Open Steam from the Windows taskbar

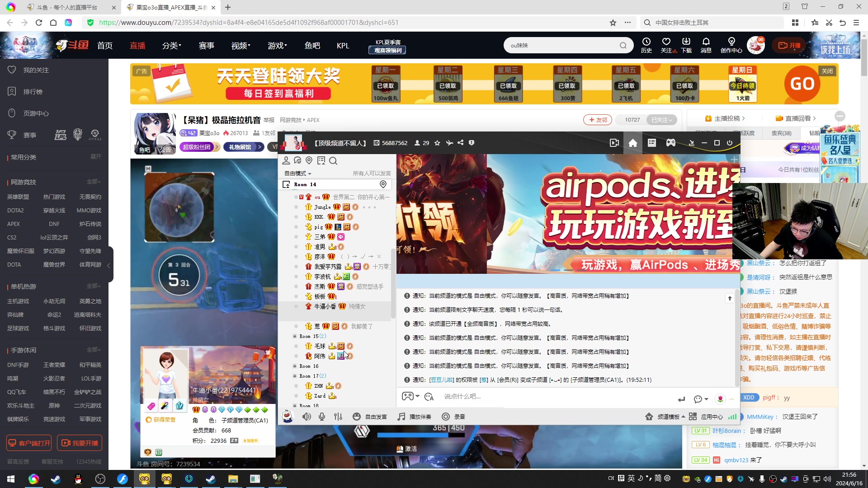pyautogui.click(x=56, y=479)
